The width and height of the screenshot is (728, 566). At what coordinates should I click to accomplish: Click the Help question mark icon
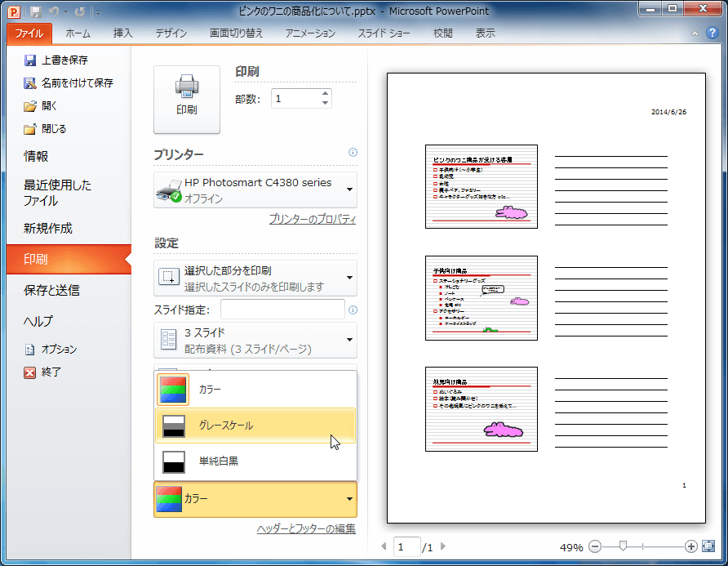click(x=712, y=33)
